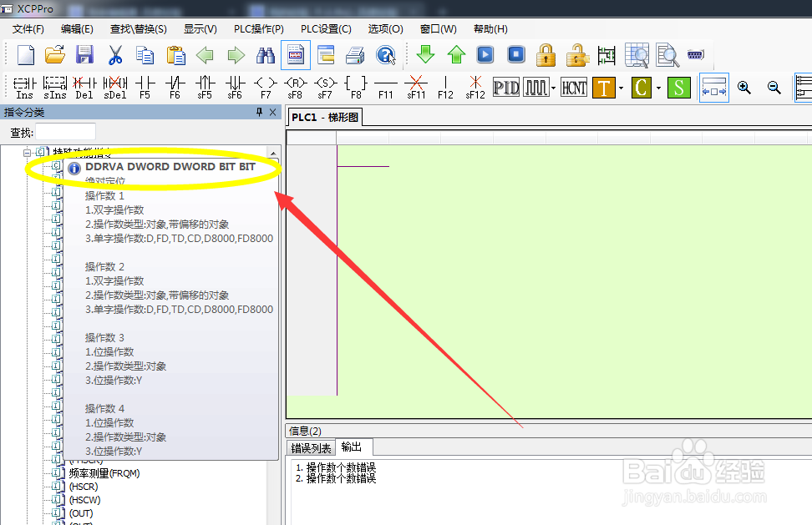Image resolution: width=812 pixels, height=525 pixels.
Task: Delete horizontal line sF11
Action: (x=416, y=88)
